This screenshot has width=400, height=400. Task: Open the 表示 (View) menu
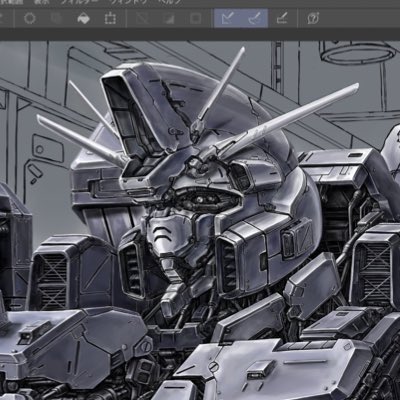pyautogui.click(x=41, y=2)
